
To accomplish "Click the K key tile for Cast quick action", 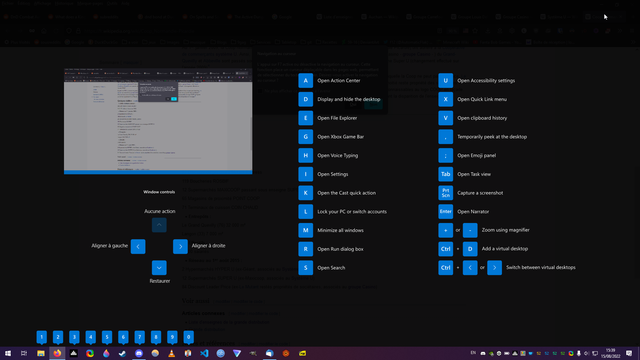I will (305, 193).
